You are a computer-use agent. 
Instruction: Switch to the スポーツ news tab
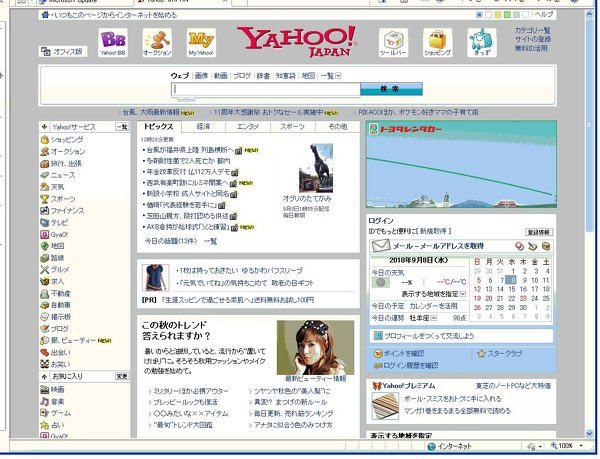(x=292, y=127)
